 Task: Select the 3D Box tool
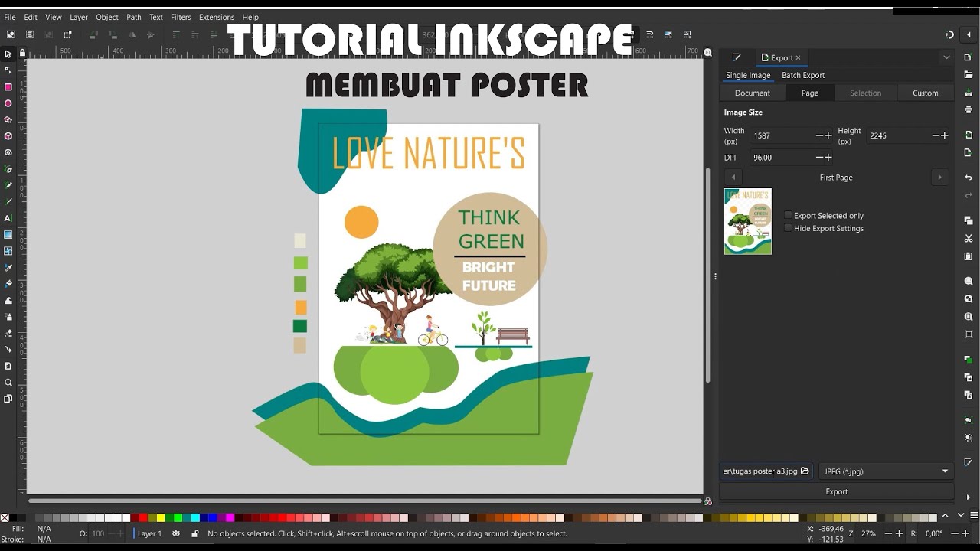pyautogui.click(x=8, y=136)
